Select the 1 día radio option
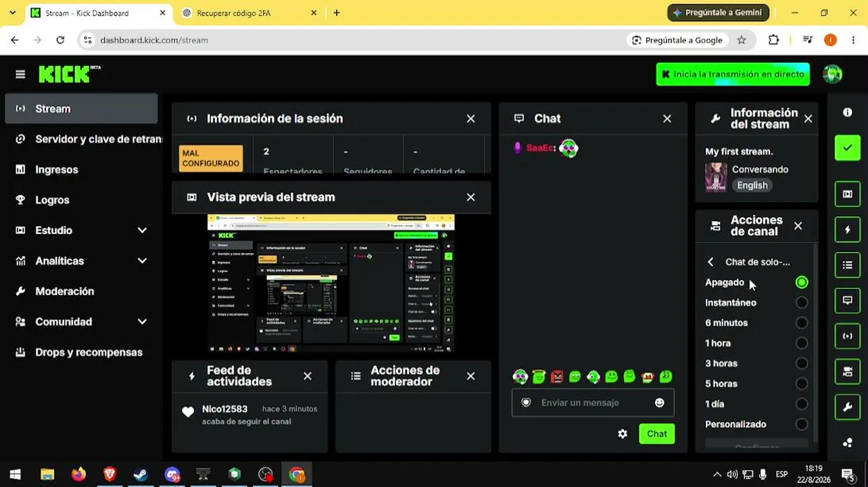This screenshot has width=868, height=487. [802, 404]
